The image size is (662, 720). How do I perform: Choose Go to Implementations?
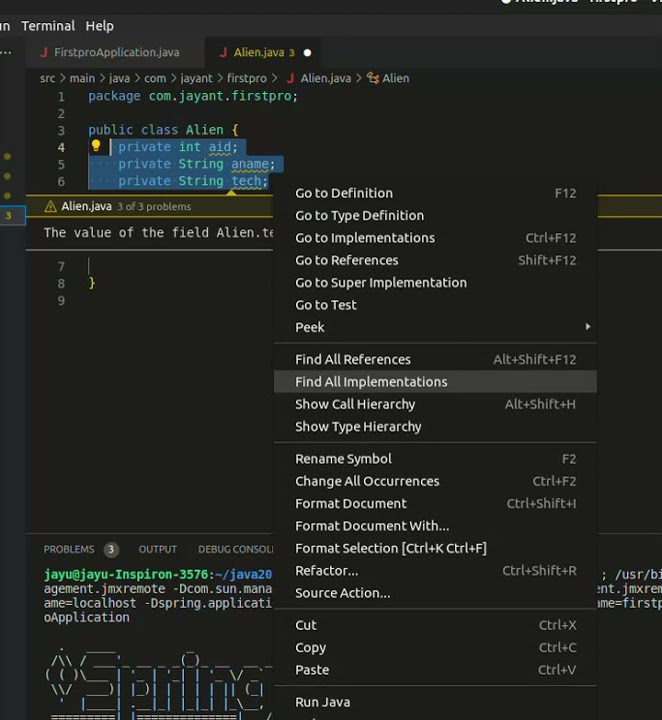(435, 238)
